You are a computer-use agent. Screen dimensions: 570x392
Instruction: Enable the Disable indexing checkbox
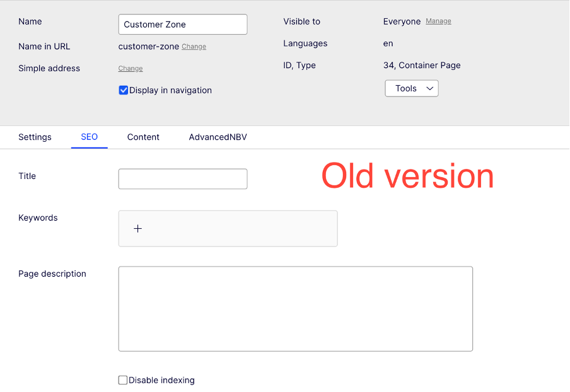tap(123, 380)
